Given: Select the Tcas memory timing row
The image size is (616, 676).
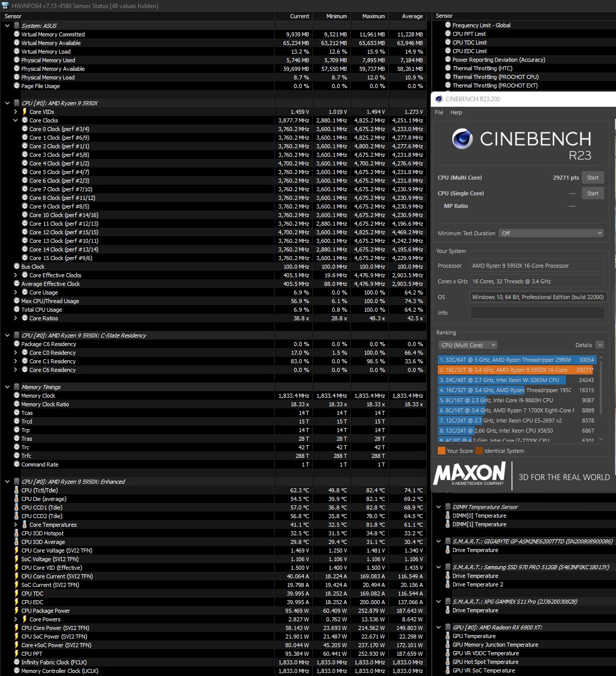Looking at the screenshot, I should pyautogui.click(x=213, y=413).
